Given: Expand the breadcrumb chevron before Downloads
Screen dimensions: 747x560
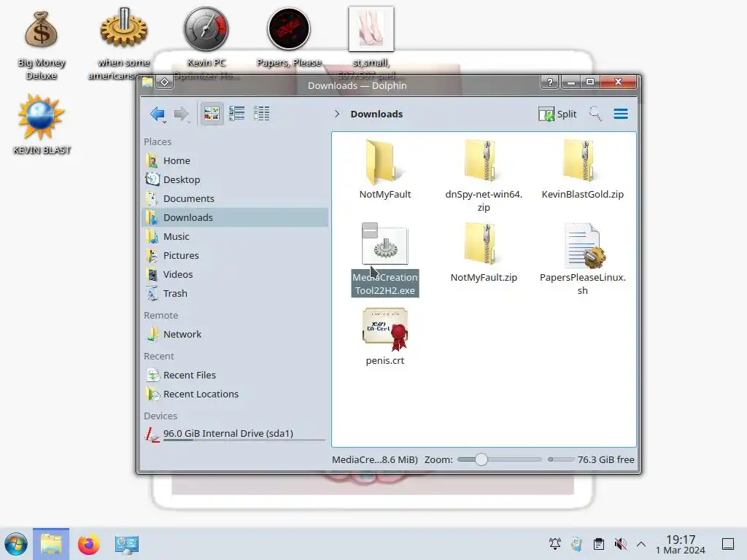Looking at the screenshot, I should (x=337, y=114).
